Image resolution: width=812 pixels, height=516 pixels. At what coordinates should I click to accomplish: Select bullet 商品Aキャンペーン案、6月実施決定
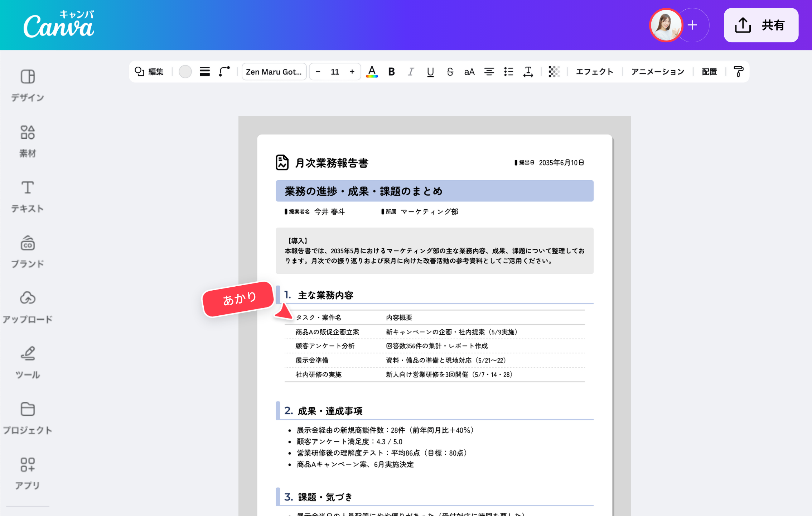pos(355,464)
